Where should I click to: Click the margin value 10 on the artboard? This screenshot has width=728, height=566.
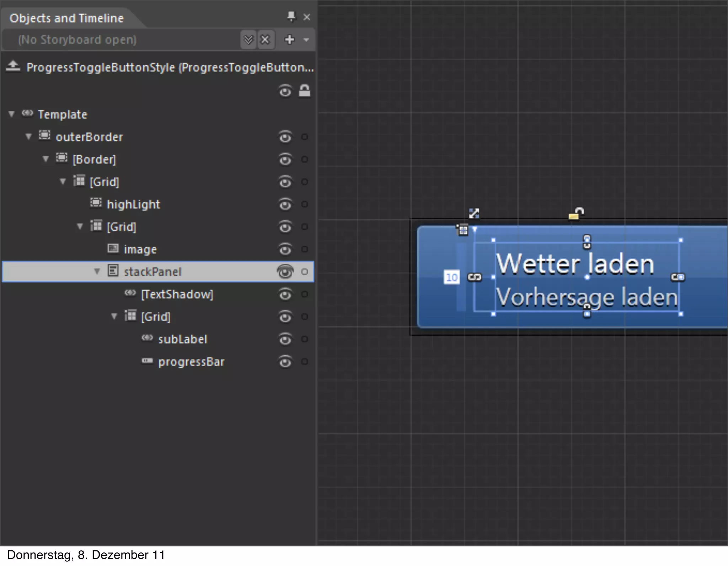(451, 277)
